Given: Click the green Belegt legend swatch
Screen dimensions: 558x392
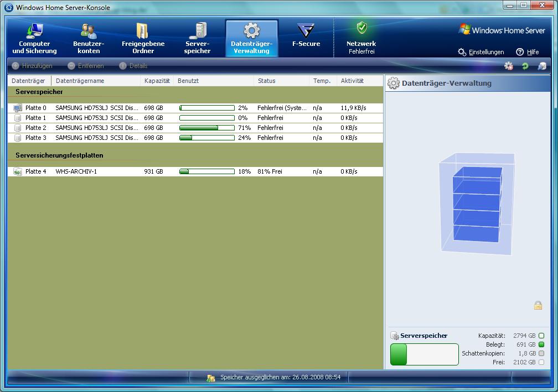Looking at the screenshot, I should click(x=541, y=345).
